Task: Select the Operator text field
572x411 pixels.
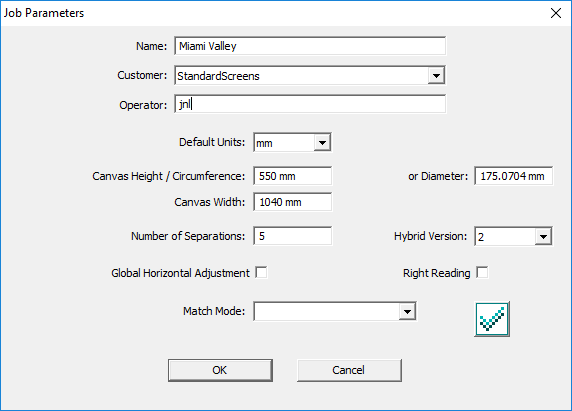Action: pyautogui.click(x=310, y=104)
